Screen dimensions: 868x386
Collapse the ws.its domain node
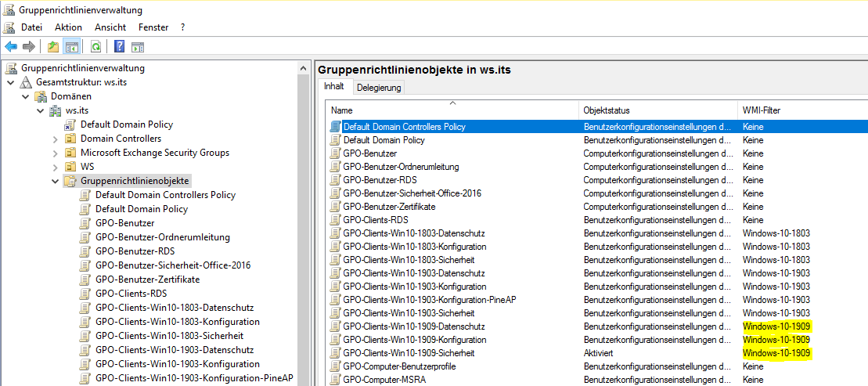[41, 110]
